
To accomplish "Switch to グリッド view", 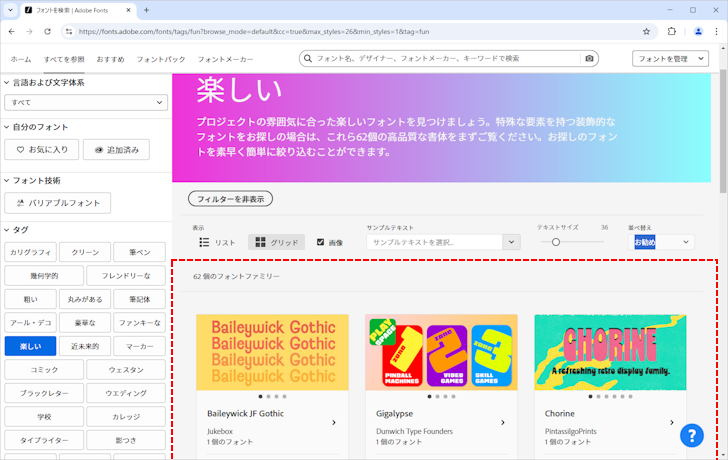I will click(276, 242).
